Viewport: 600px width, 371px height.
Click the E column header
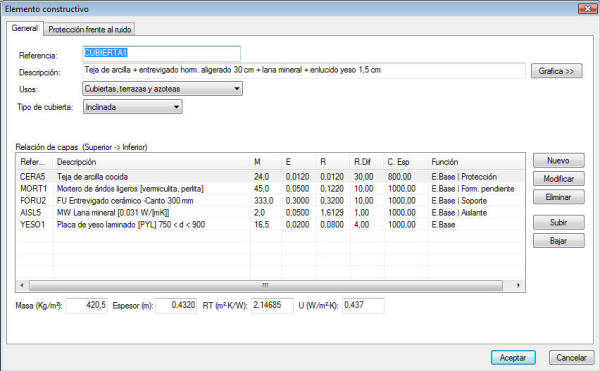(x=299, y=162)
